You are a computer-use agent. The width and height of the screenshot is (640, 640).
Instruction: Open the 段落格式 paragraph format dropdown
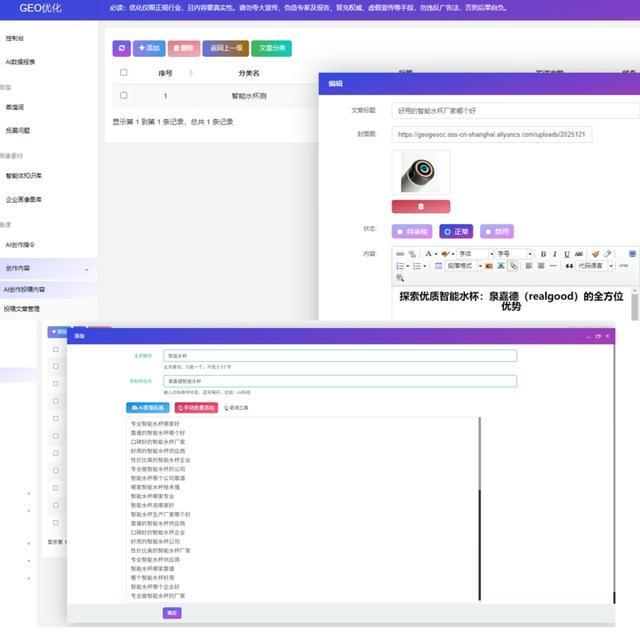coord(464,266)
